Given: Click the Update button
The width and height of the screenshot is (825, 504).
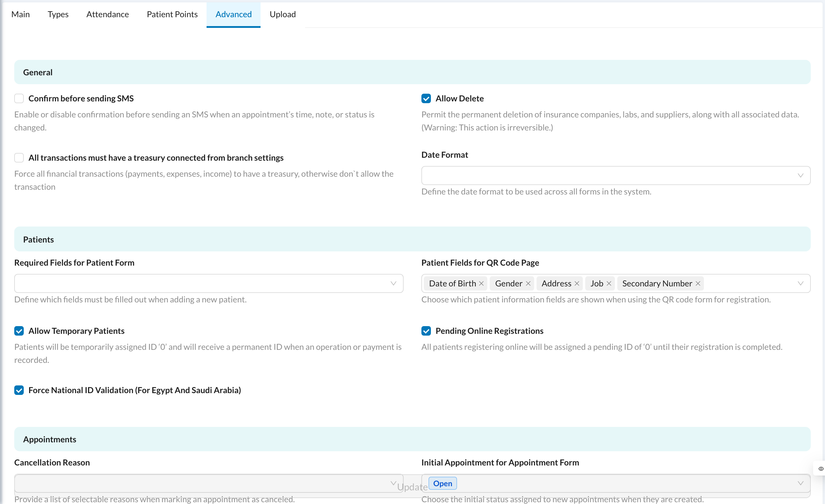Looking at the screenshot, I should point(412,487).
